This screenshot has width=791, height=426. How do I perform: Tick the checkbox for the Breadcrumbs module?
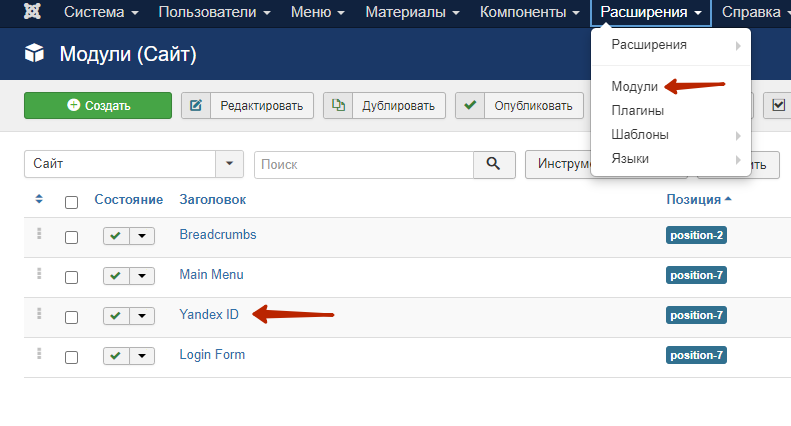pos(71,237)
